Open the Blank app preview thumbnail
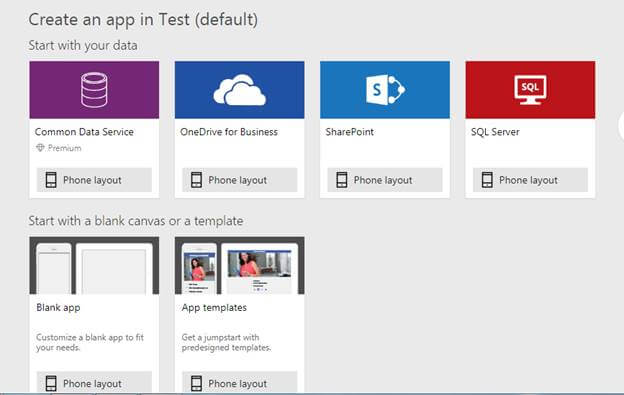The height and width of the screenshot is (395, 624). (x=94, y=266)
